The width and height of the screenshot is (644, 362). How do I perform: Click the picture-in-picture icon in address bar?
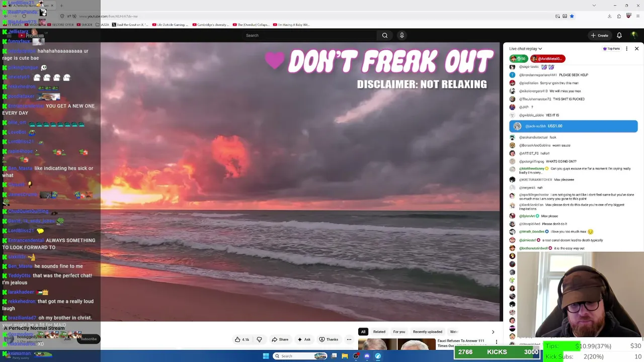(x=557, y=16)
